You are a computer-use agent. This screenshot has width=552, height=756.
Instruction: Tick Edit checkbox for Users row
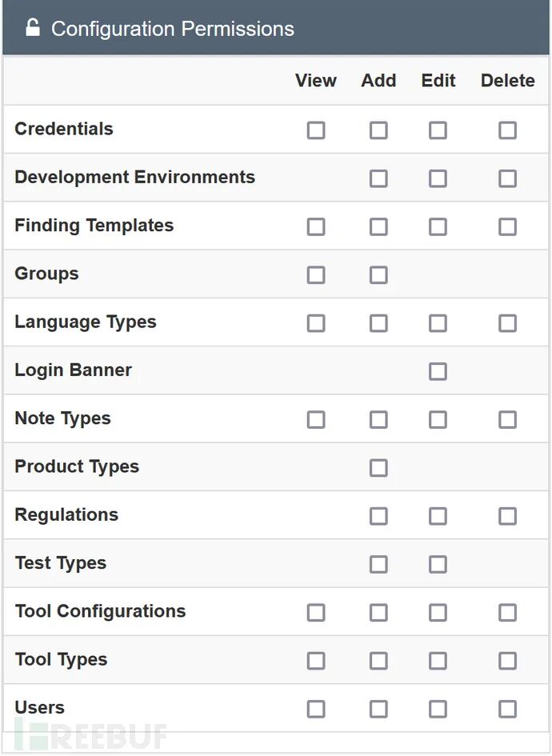coord(438,709)
